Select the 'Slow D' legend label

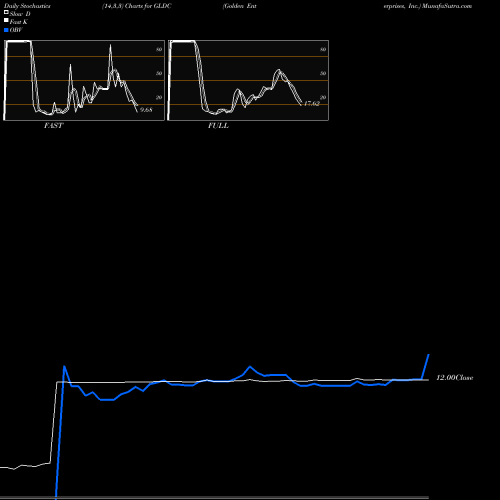tap(20, 14)
